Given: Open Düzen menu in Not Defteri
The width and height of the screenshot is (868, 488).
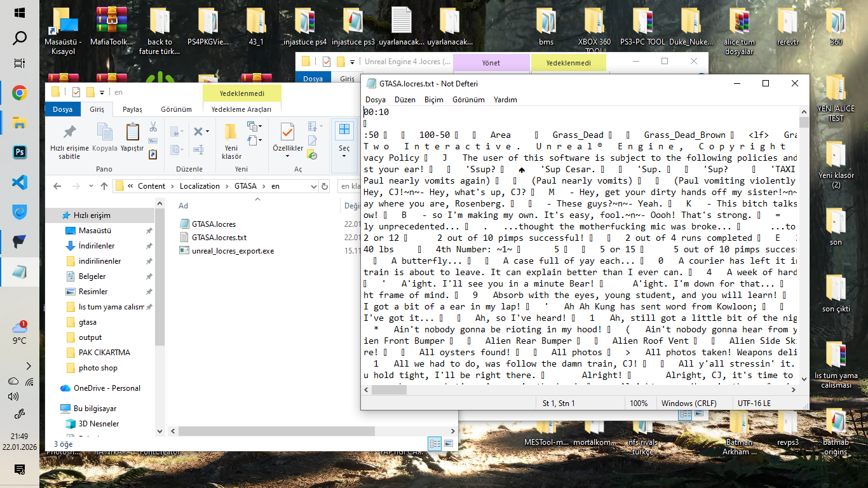Looking at the screenshot, I should coord(405,100).
